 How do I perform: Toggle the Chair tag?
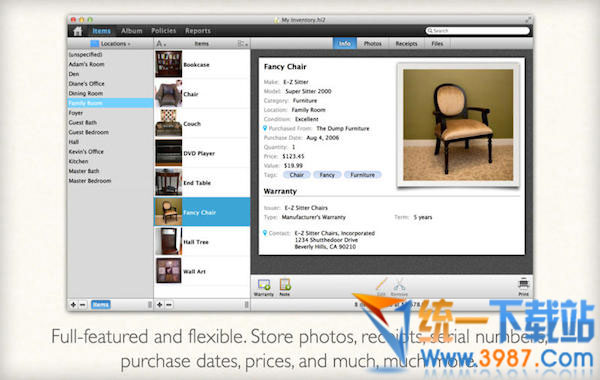(x=297, y=175)
